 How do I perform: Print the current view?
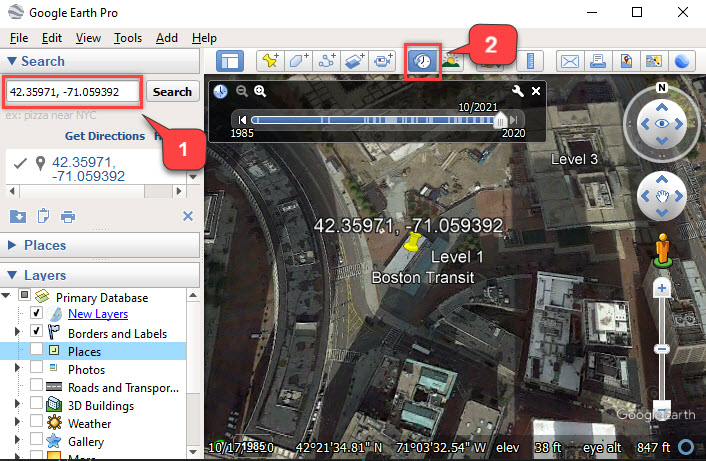coord(598,61)
